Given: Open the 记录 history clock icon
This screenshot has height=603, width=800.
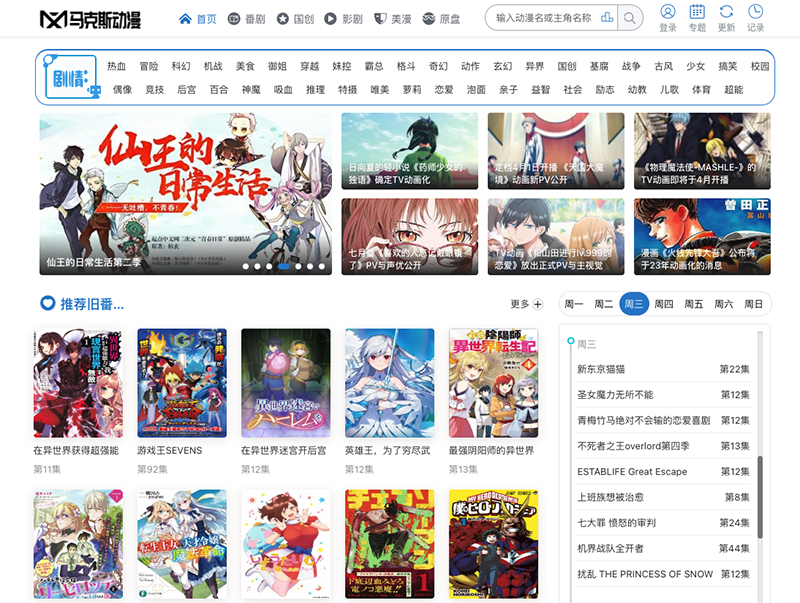Looking at the screenshot, I should pyautogui.click(x=756, y=11).
